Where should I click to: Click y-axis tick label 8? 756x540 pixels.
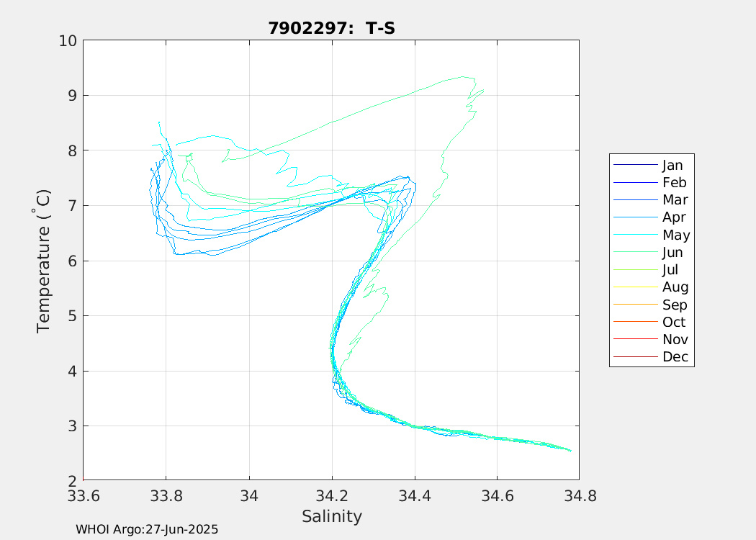point(72,151)
